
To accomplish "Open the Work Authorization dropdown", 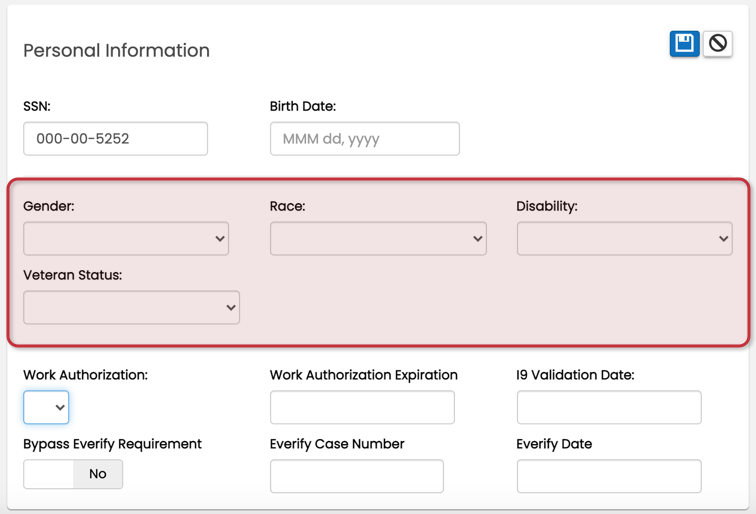I will [x=46, y=407].
